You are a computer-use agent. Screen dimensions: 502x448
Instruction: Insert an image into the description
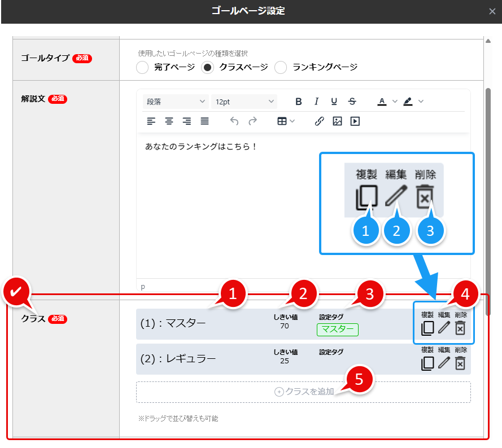(337, 121)
